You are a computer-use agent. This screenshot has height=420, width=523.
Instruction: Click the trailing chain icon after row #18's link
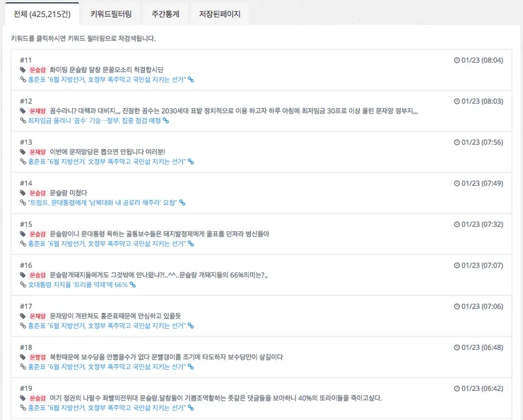[x=191, y=367]
